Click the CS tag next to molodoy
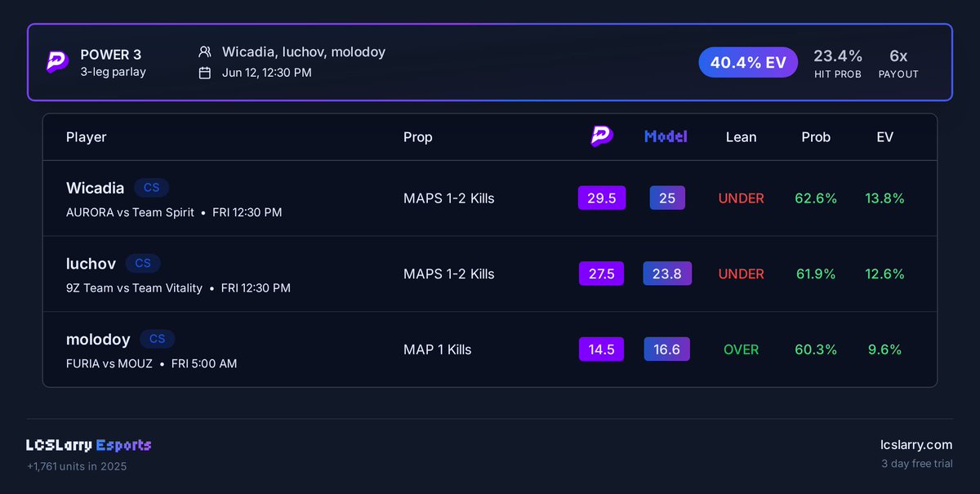The height and width of the screenshot is (494, 980). 158,339
